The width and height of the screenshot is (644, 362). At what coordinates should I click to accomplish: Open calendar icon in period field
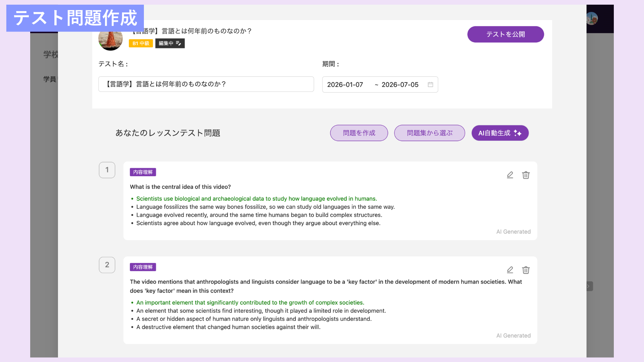(x=430, y=84)
